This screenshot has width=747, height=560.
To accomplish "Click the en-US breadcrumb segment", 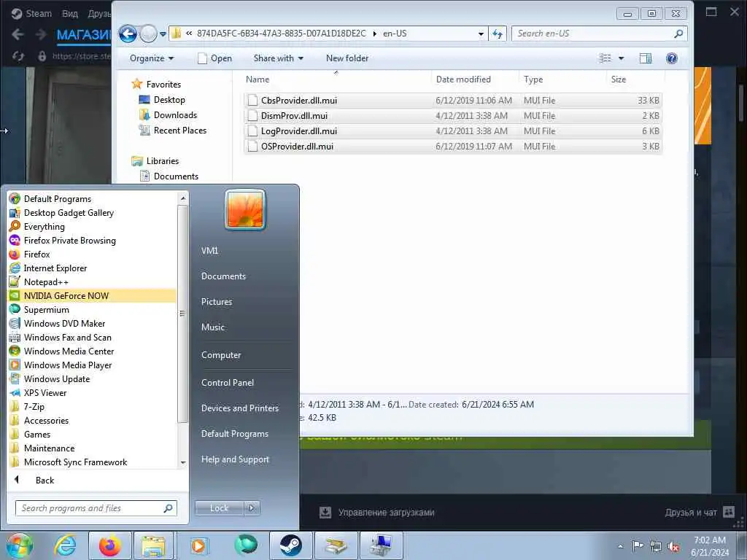I will (x=395, y=34).
